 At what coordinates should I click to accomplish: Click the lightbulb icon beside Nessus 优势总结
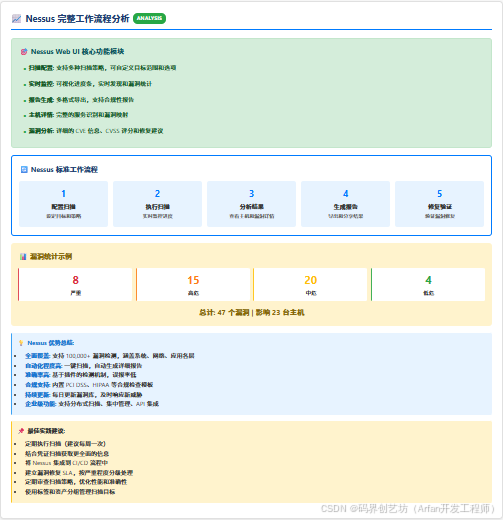(x=21, y=343)
